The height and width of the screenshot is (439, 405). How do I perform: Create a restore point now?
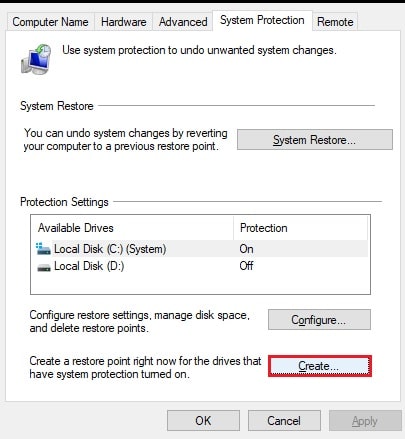[x=320, y=366]
